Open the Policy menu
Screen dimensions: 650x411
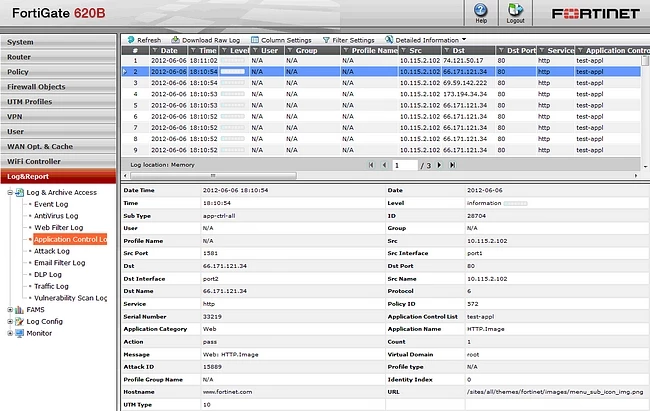click(x=58, y=72)
